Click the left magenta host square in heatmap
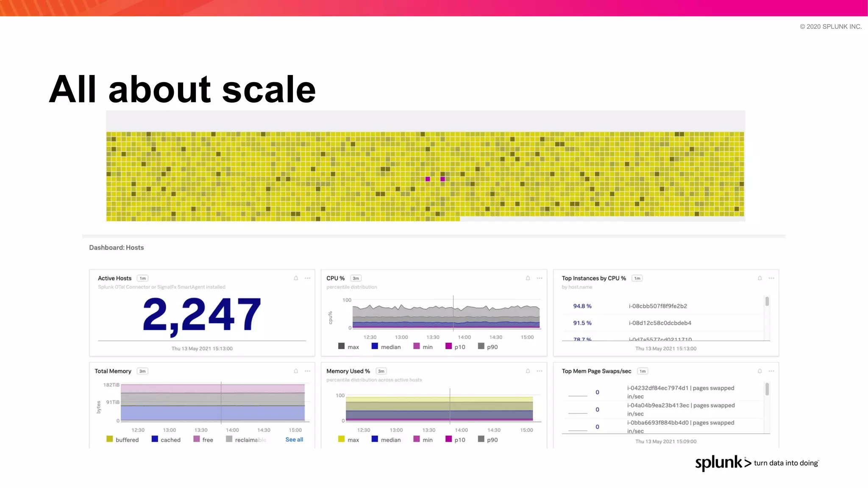Viewport: 868px width, 488px height. click(428, 179)
